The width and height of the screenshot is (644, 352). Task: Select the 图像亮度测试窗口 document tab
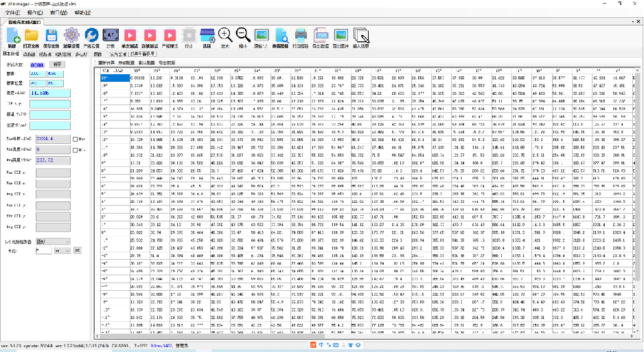click(x=25, y=22)
